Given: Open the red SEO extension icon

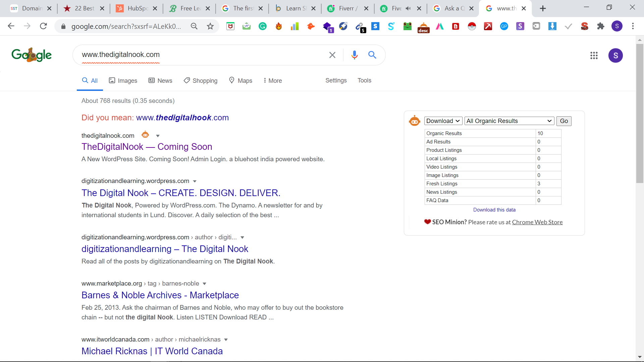Looking at the screenshot, I should 585,26.
